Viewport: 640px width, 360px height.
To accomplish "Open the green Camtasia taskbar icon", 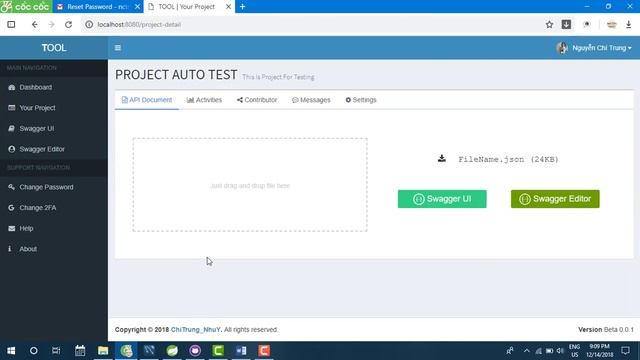I will (x=218, y=351).
